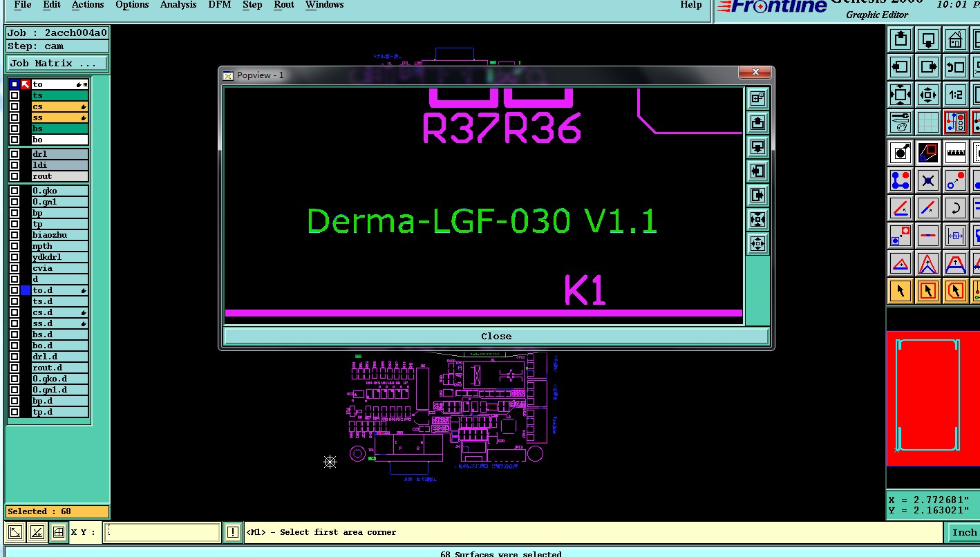This screenshot has height=557, width=980.
Task: Click the exclamation mark button
Action: click(233, 532)
